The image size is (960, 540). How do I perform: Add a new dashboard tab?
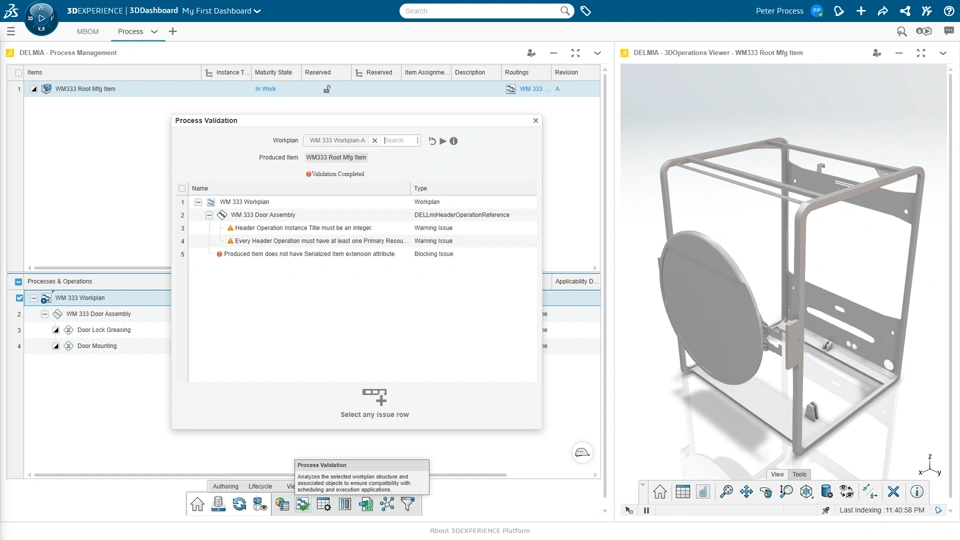[173, 31]
